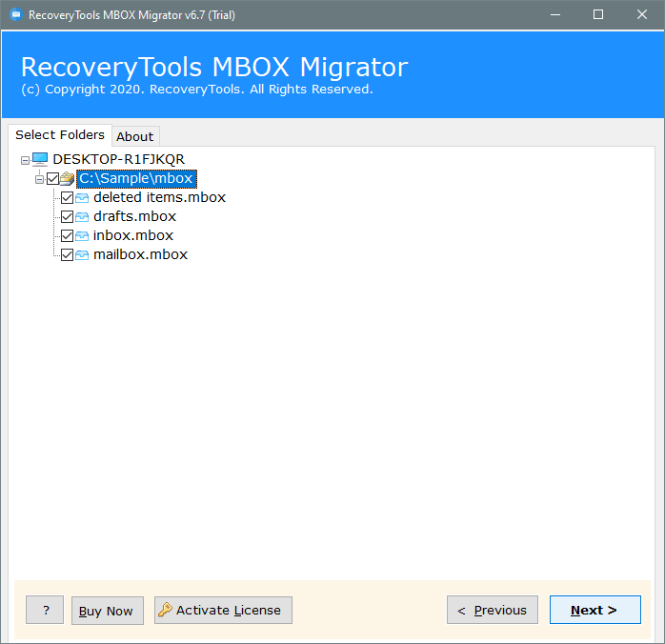
Task: Select the deleted items.mbox entry
Action: 159,197
